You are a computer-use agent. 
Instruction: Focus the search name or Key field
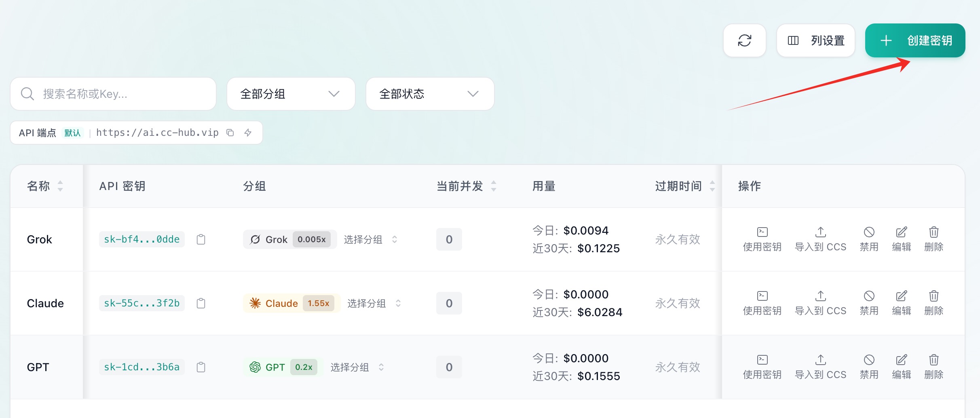[x=113, y=94]
